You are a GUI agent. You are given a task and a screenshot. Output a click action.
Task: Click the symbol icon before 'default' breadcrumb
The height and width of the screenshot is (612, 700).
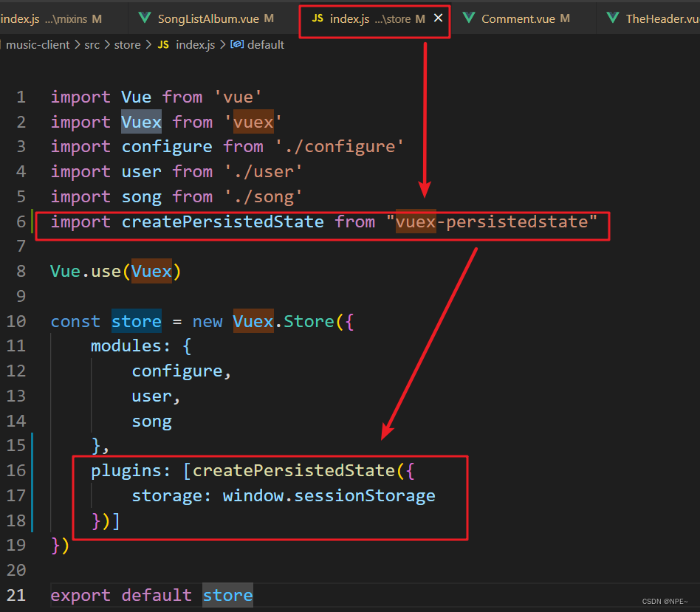[236, 44]
